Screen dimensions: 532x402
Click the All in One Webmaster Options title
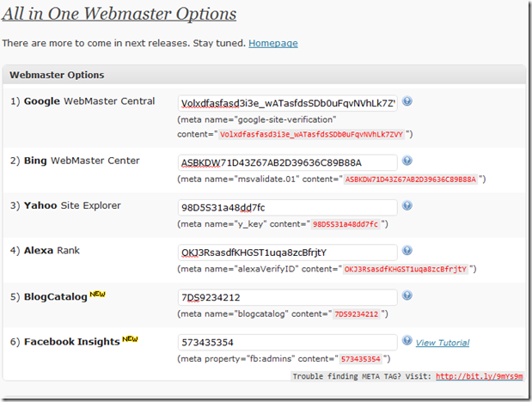coord(119,15)
